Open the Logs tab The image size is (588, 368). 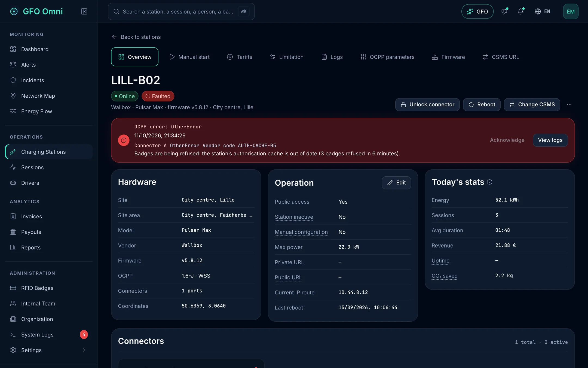(332, 57)
